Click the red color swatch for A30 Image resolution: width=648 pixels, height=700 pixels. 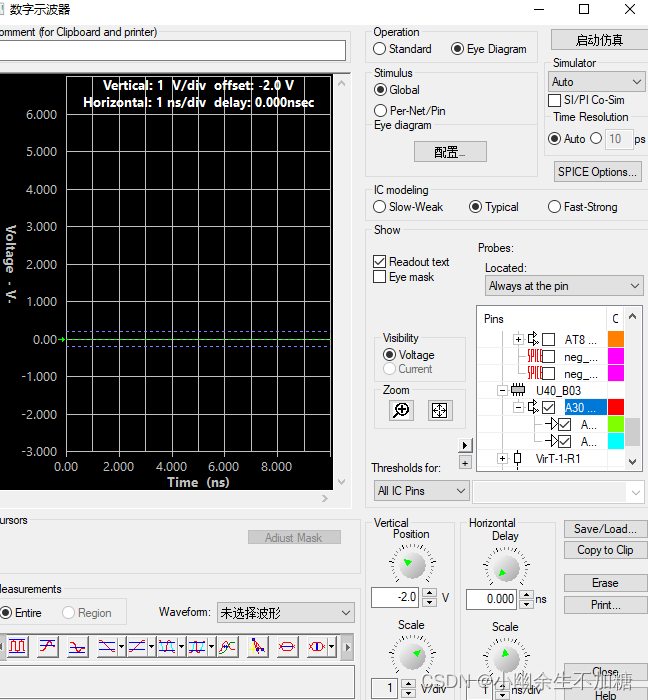click(x=616, y=407)
